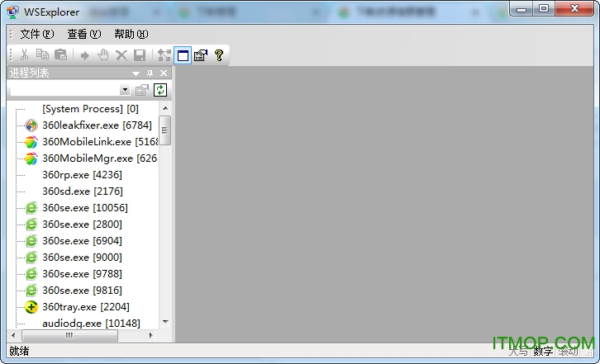Select 360se.exe [10056] process
600x364 pixels.
85,208
